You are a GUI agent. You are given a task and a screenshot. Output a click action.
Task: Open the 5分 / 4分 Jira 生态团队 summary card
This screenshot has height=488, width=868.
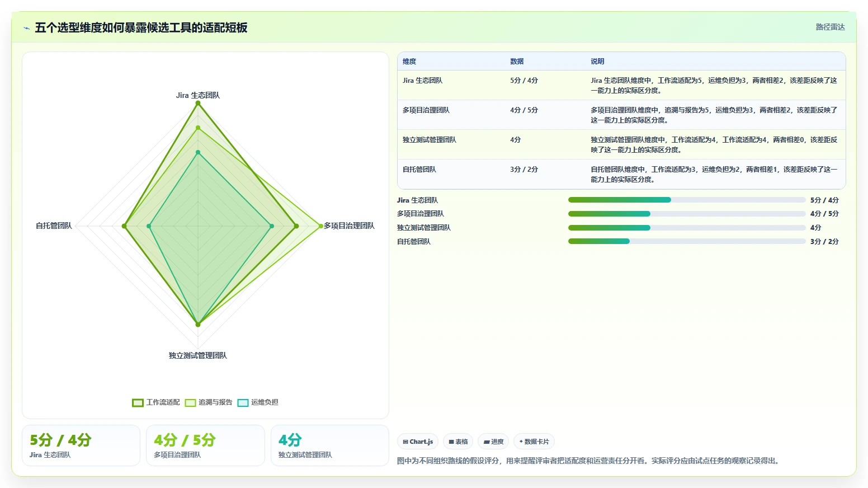pyautogui.click(x=81, y=445)
